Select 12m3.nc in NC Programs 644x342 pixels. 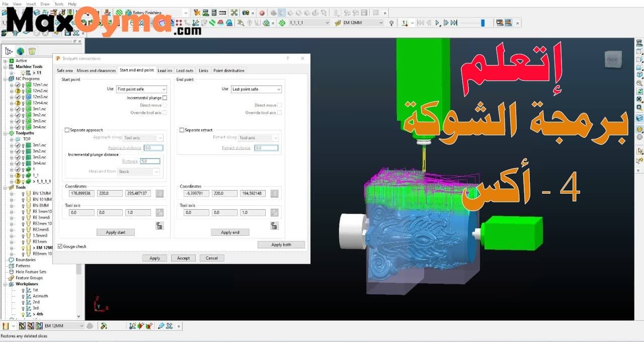click(x=40, y=97)
